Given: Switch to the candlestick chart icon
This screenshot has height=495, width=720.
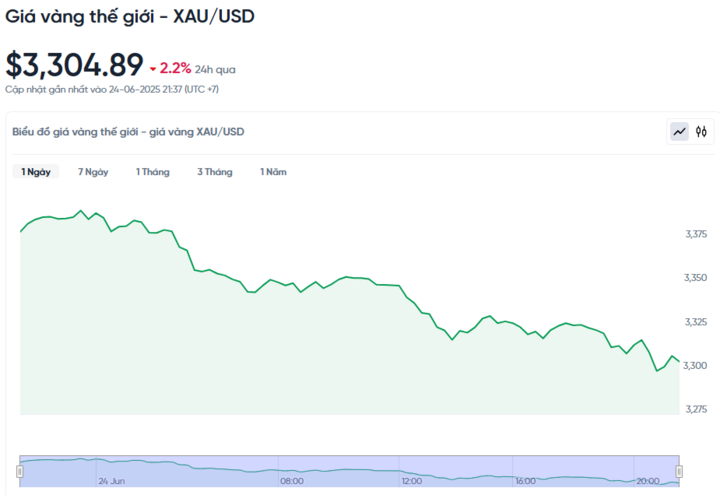Looking at the screenshot, I should click(x=701, y=132).
